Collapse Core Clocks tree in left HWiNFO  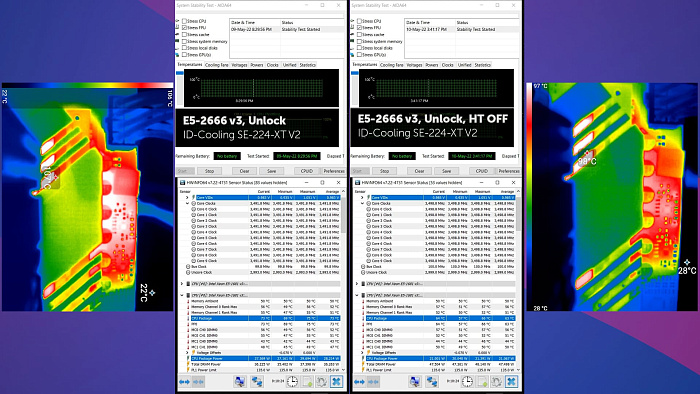point(188,203)
